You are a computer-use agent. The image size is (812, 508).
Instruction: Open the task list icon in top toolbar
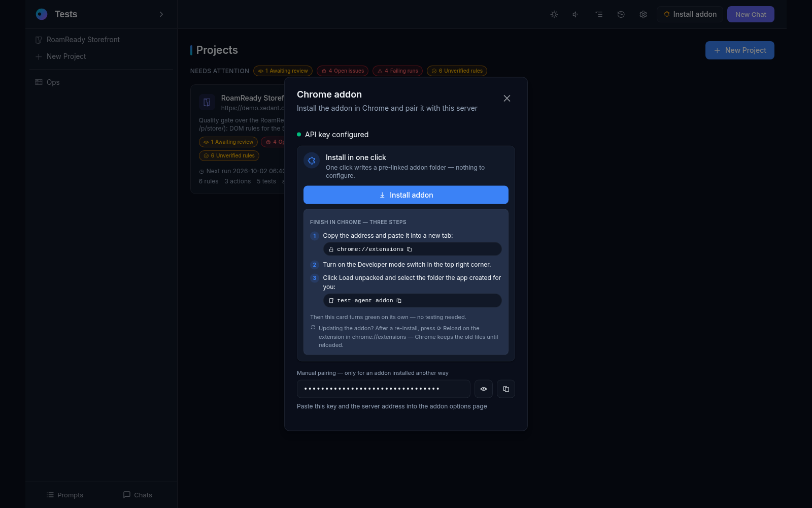click(x=599, y=14)
